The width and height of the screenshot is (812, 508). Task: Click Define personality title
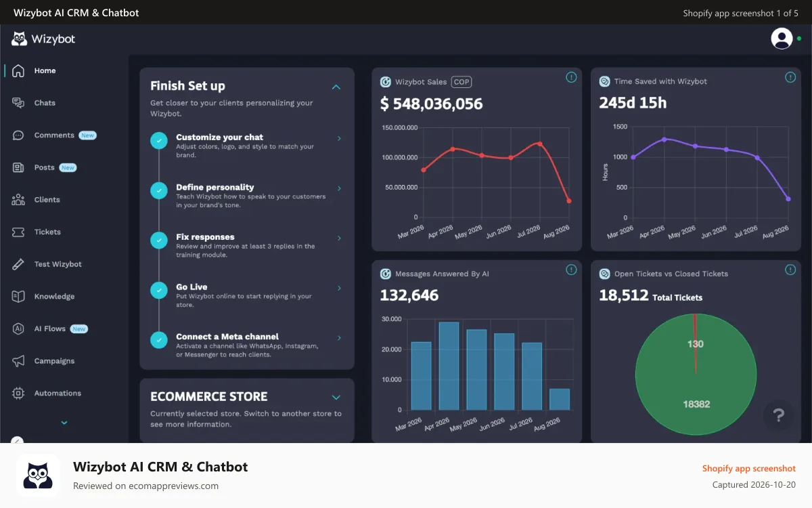215,187
